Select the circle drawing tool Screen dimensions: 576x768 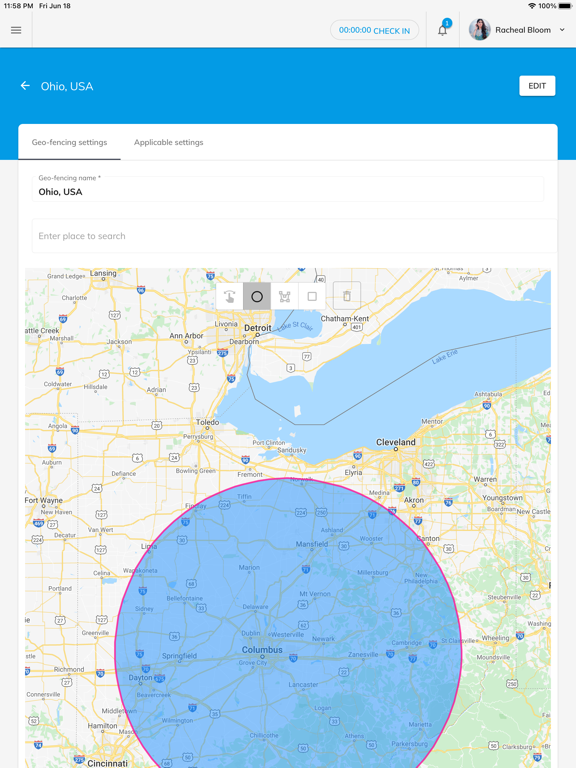coord(257,296)
